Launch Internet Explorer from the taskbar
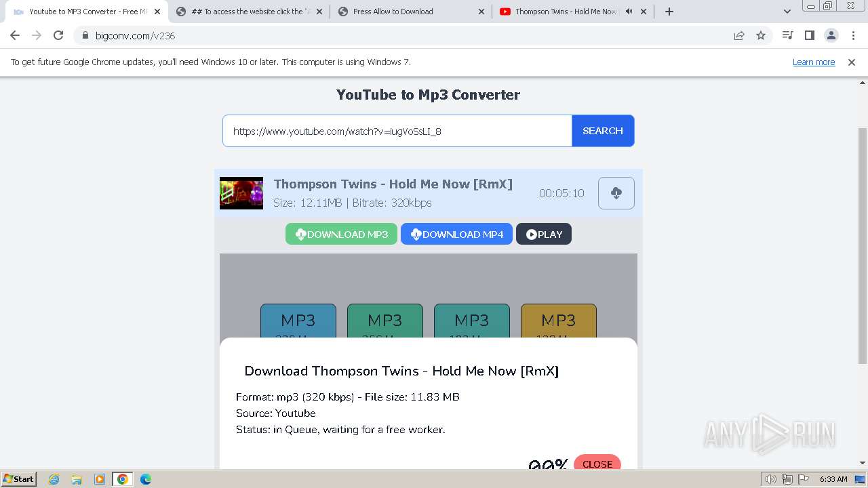Viewport: 868px width, 488px height. pos(54,479)
